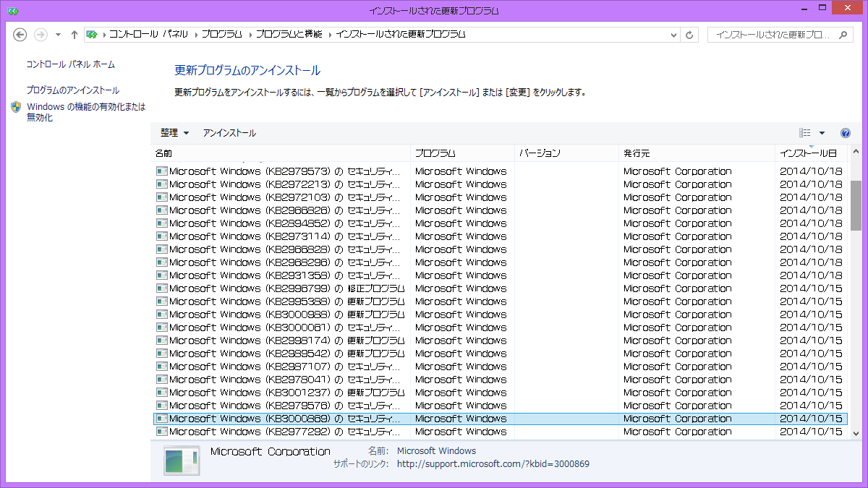Sort by the 名前 column header
Screen dimensions: 868x488
[281, 153]
